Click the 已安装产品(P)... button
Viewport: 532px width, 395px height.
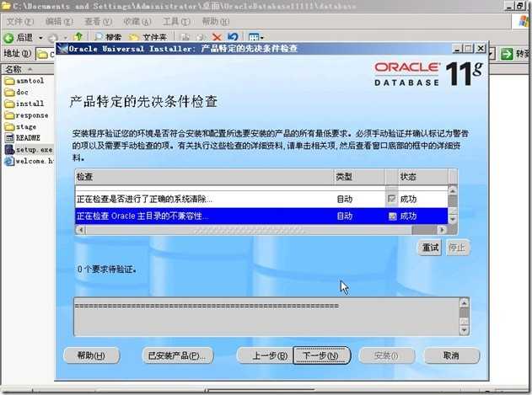pyautogui.click(x=177, y=355)
